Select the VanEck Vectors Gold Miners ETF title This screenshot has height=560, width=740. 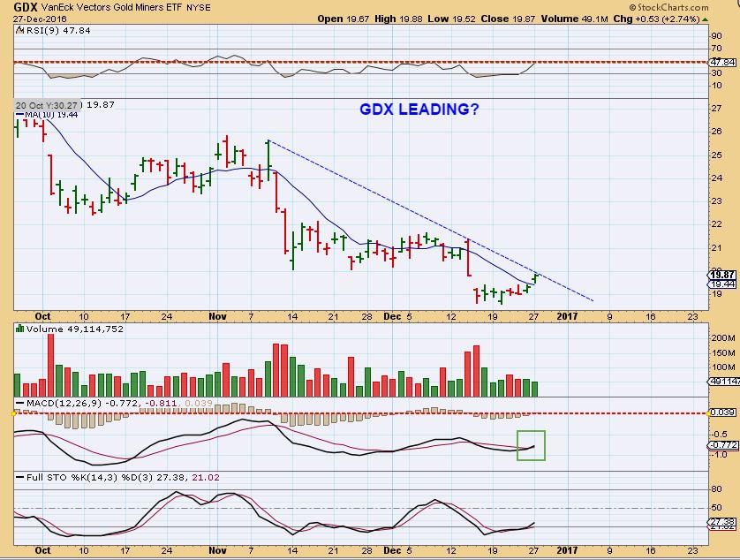click(x=111, y=8)
